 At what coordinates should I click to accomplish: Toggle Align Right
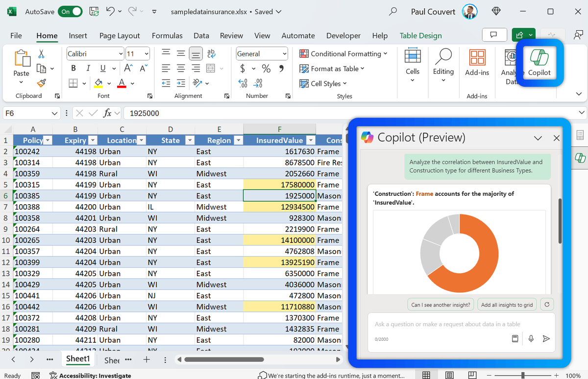196,69
